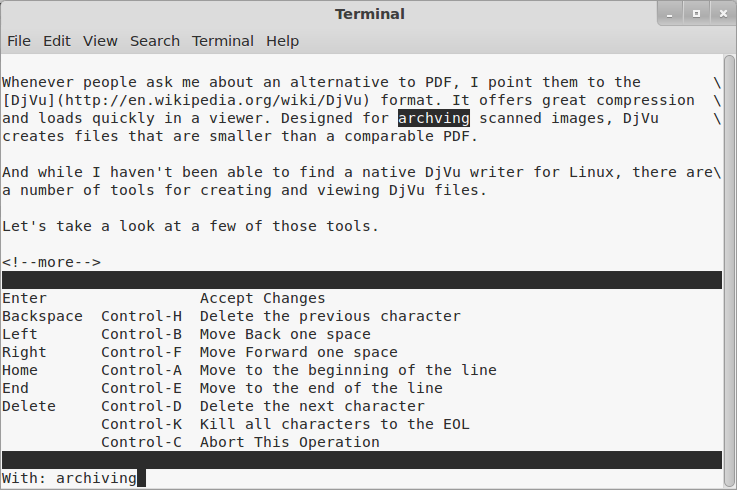Click the Terminal title bar text
Viewport: 737px width, 490px height.
click(370, 14)
